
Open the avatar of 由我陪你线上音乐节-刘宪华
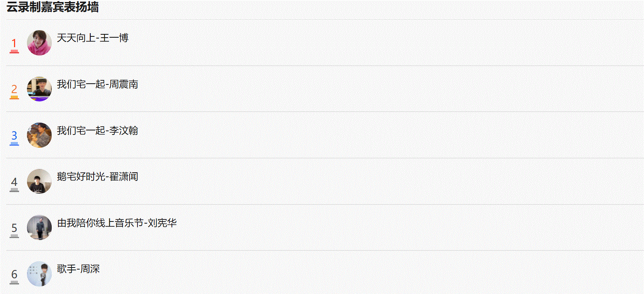click(x=39, y=227)
